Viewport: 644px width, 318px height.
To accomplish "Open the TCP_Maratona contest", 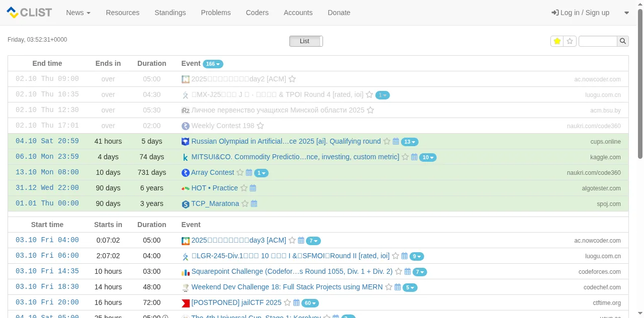I will 215,203.
